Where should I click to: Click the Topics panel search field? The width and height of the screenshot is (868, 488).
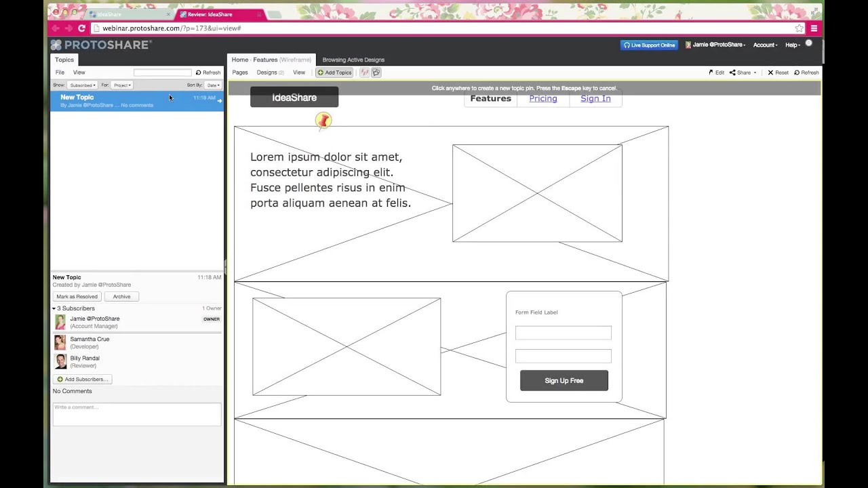tap(162, 73)
